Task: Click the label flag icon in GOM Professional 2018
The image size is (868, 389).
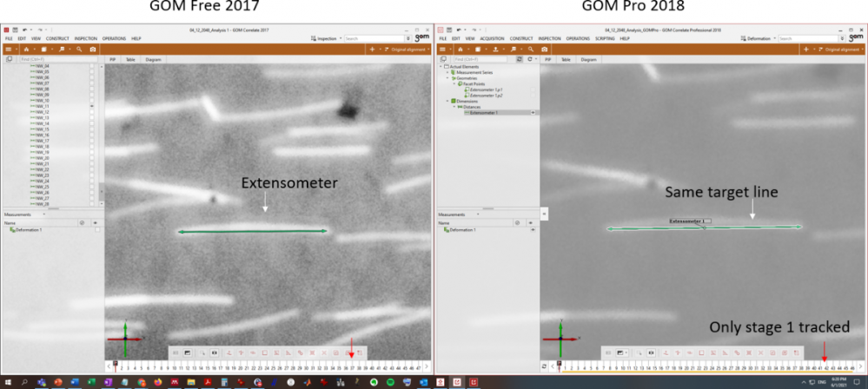Action: click(514, 49)
